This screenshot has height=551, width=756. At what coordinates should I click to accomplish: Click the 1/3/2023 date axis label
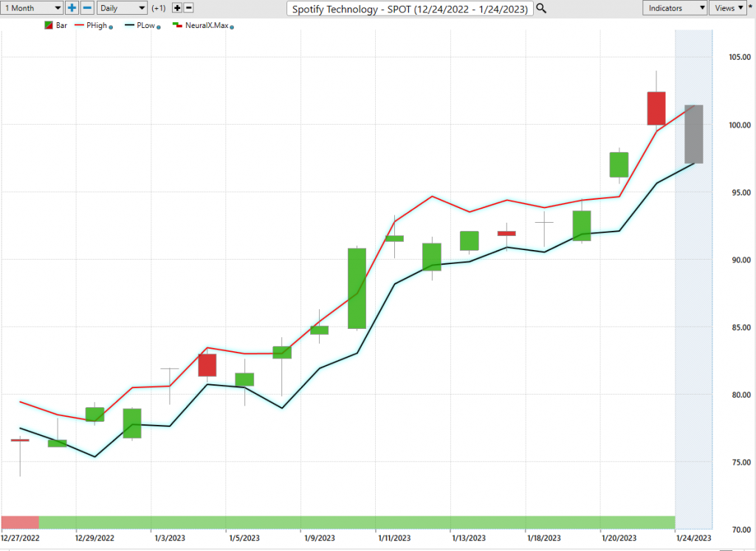tap(169, 538)
